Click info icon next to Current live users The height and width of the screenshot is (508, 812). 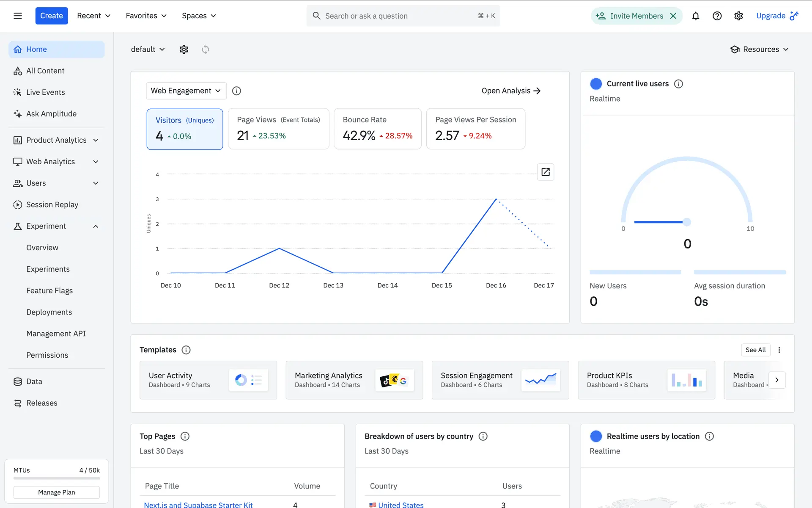click(678, 84)
